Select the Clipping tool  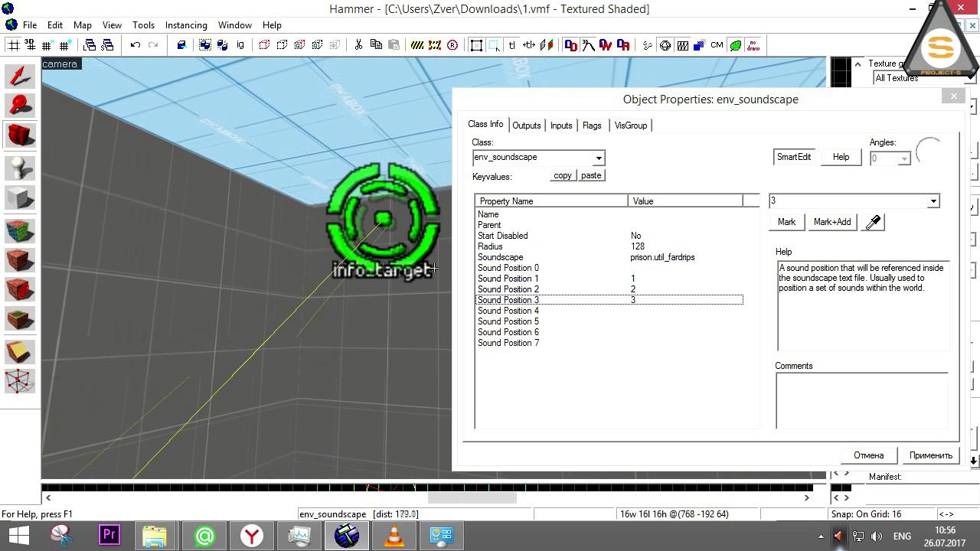tap(20, 351)
